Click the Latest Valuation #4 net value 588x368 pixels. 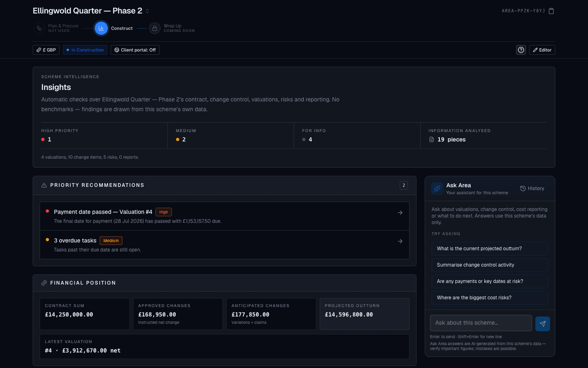[83, 350]
